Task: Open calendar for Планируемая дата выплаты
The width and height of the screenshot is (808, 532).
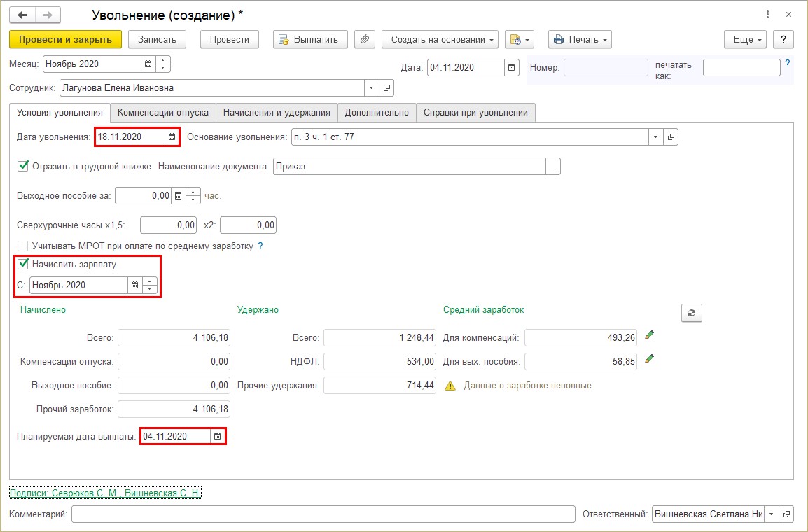Action: 217,437
